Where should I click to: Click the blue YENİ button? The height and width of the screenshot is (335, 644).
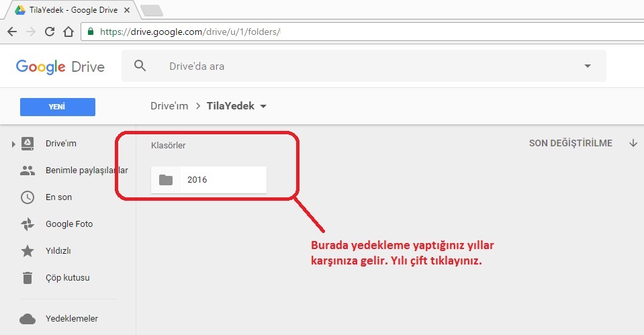coord(58,107)
